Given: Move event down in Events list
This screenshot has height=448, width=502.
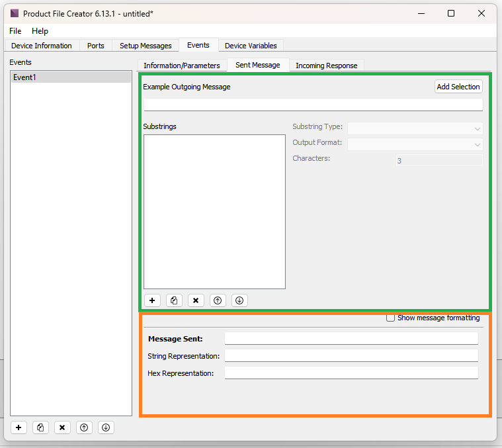Looking at the screenshot, I should point(106,427).
